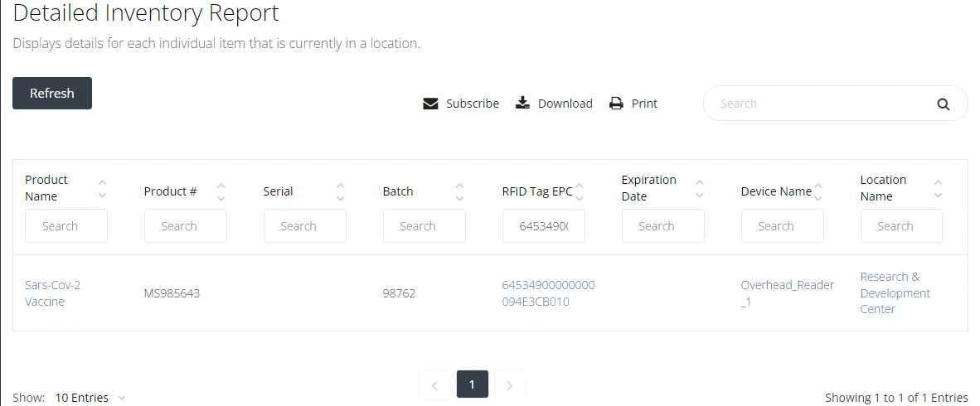
Task: Sort by Product # column arrows
Action: (x=221, y=191)
